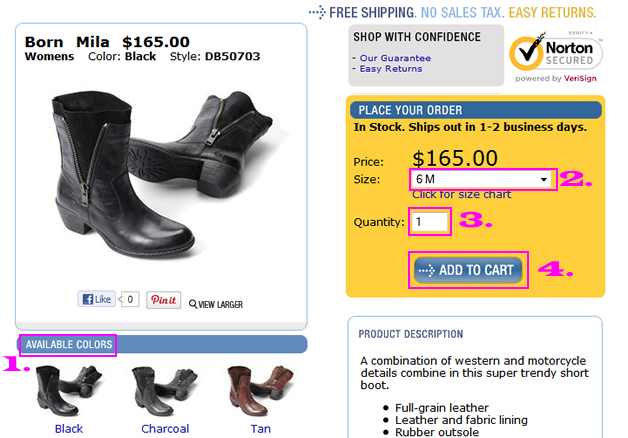Click the Facebook like count bubble
Image resolution: width=628 pixels, height=438 pixels.
click(x=128, y=299)
